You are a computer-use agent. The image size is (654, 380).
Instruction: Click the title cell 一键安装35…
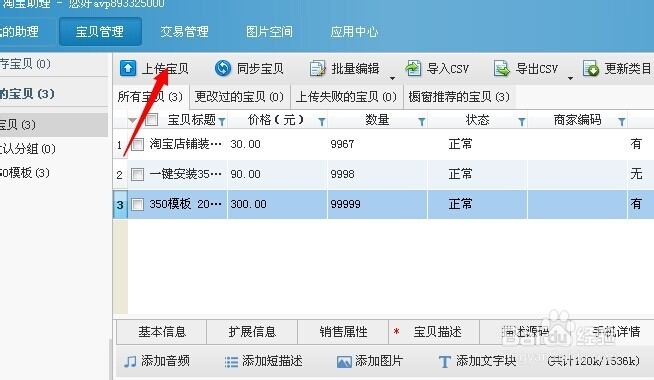click(x=186, y=174)
